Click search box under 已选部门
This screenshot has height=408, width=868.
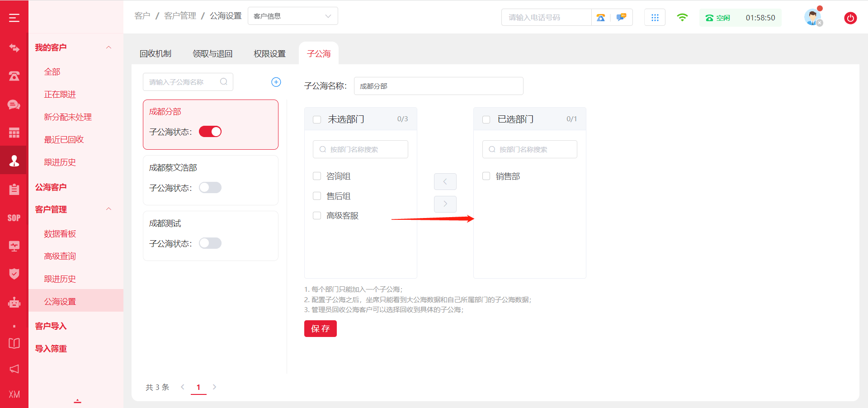530,149
